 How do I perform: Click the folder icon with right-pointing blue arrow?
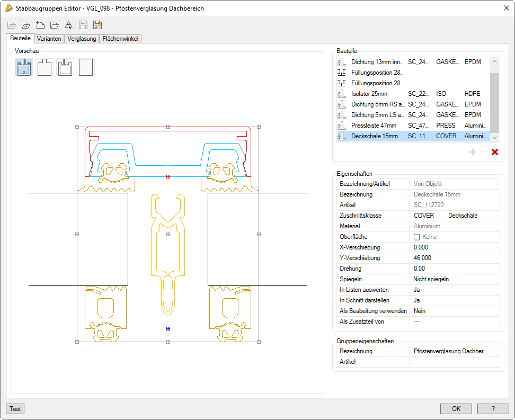click(25, 25)
